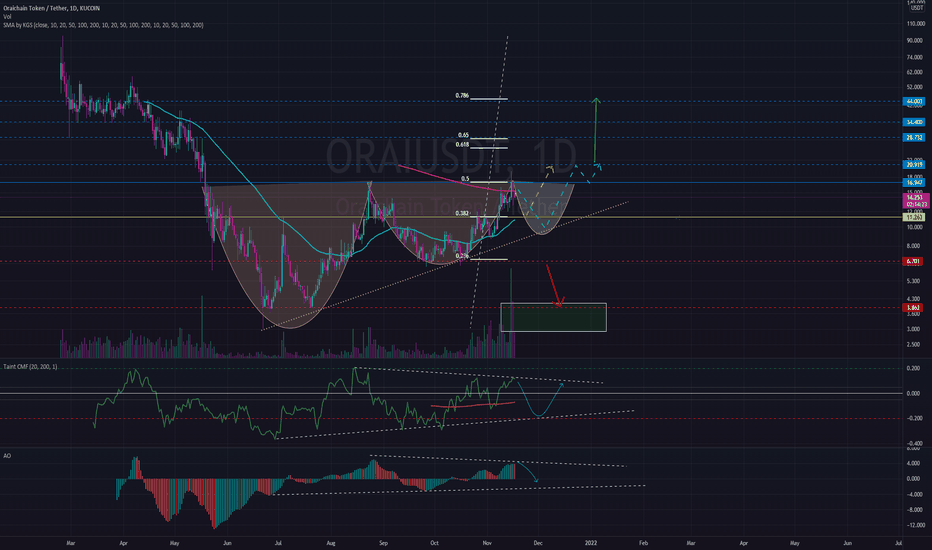Select the red 3.863 price level label
The width and height of the screenshot is (932, 550).
(913, 307)
